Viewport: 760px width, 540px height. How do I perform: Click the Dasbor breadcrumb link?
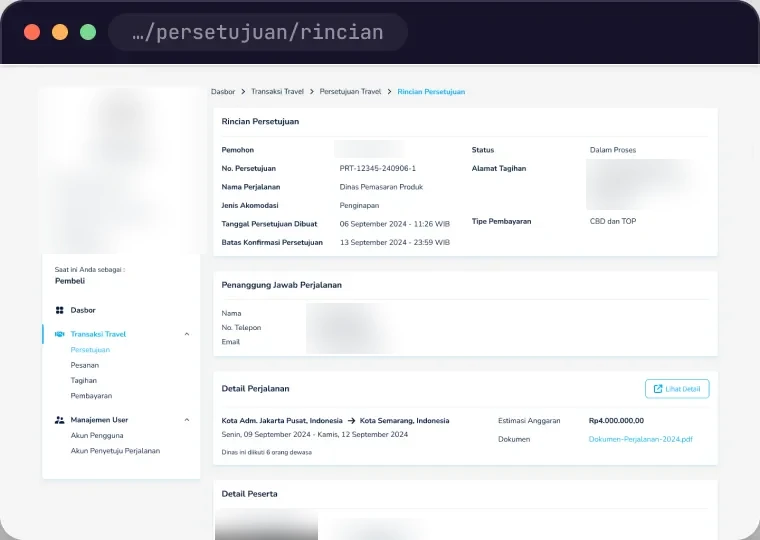pyautogui.click(x=223, y=92)
